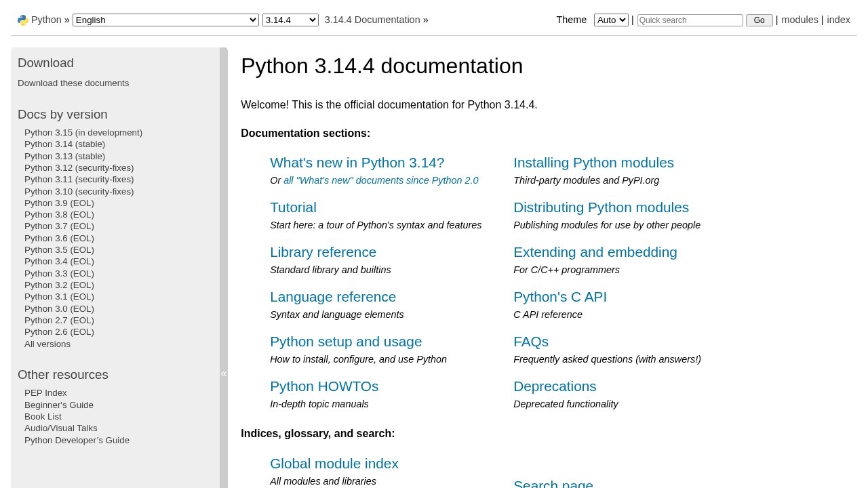Open Python 3.3 (EOL) docs
The image size is (868, 488).
tap(59, 274)
